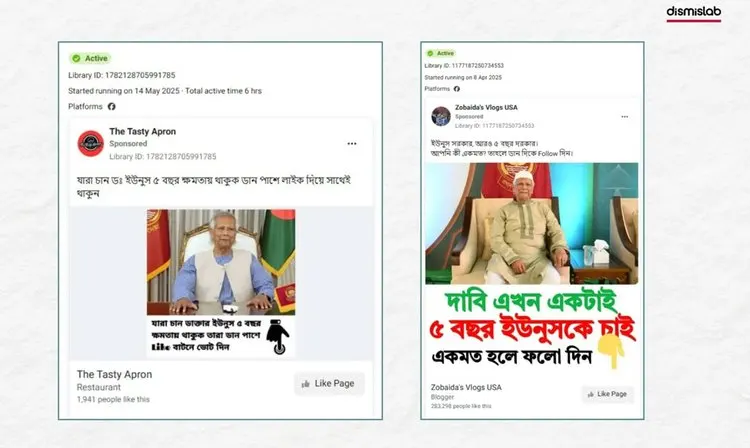The width and height of the screenshot is (750, 448).
Task: Click the green Active checkmark in left ad
Action: coord(76,58)
